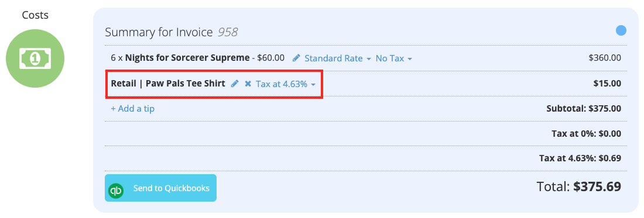Click the blue status dot on invoice summary
The height and width of the screenshot is (218, 644).
pyautogui.click(x=621, y=31)
